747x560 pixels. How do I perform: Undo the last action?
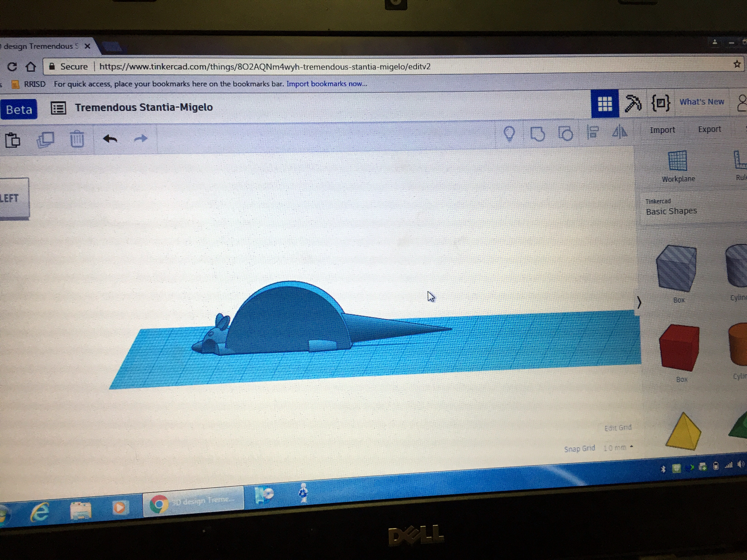110,138
